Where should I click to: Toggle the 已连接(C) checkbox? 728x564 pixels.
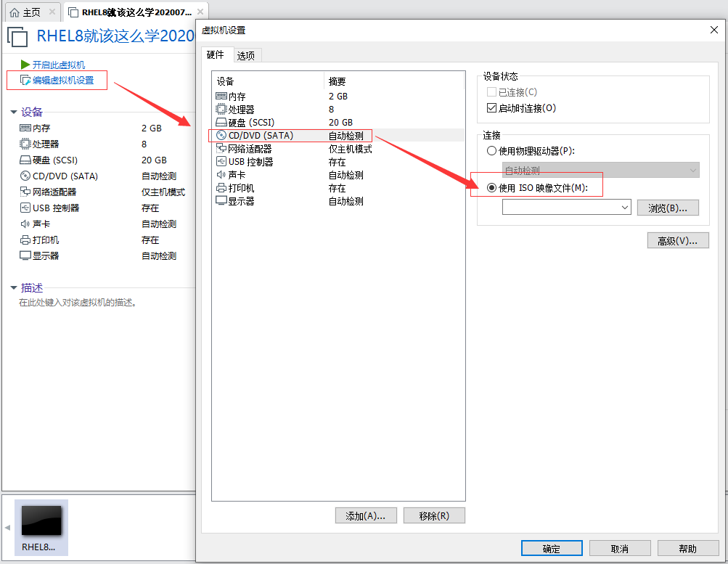click(491, 92)
